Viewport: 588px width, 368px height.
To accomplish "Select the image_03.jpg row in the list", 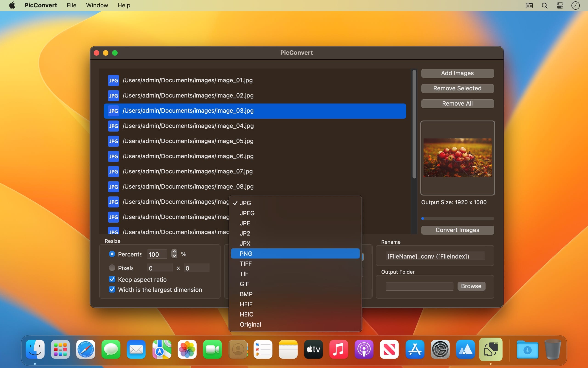I will (x=255, y=111).
